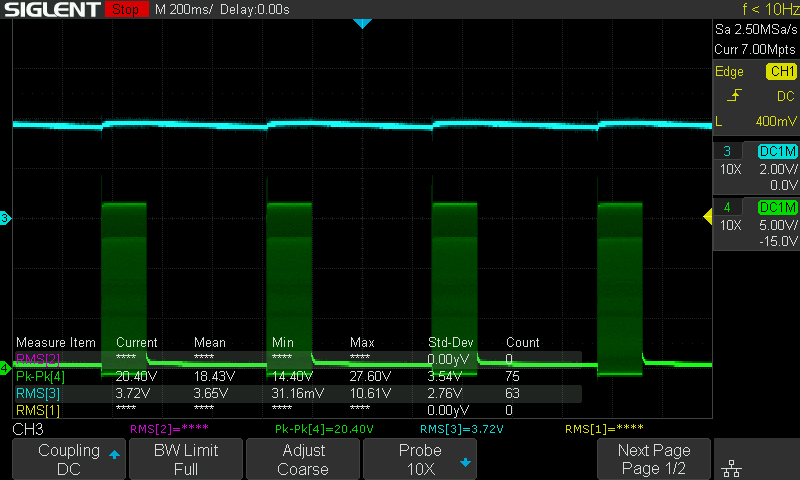
Task: Click the Curr 7.00Mpts memory depth
Action: (755, 49)
